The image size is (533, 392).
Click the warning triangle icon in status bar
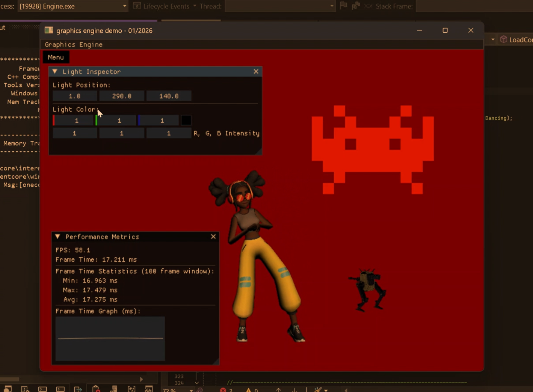(x=248, y=390)
